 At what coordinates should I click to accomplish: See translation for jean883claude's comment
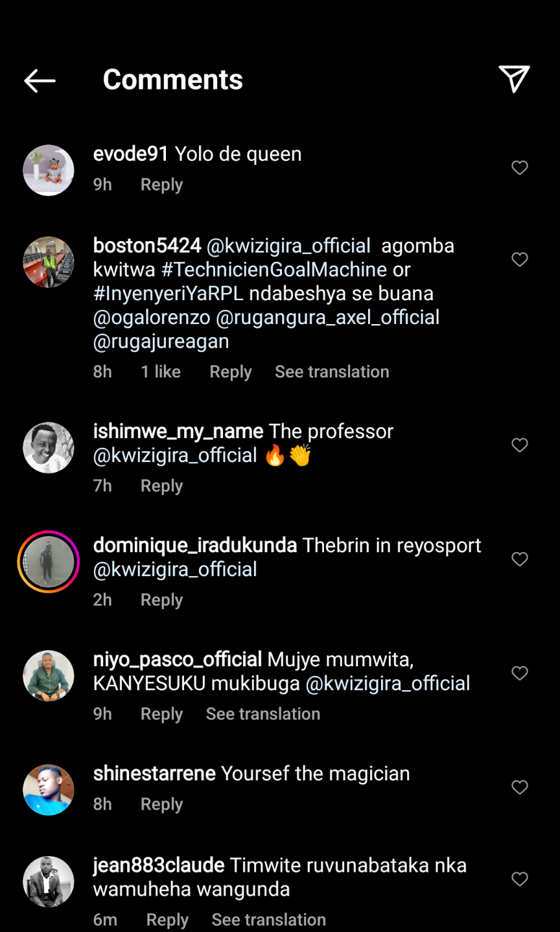point(268,920)
